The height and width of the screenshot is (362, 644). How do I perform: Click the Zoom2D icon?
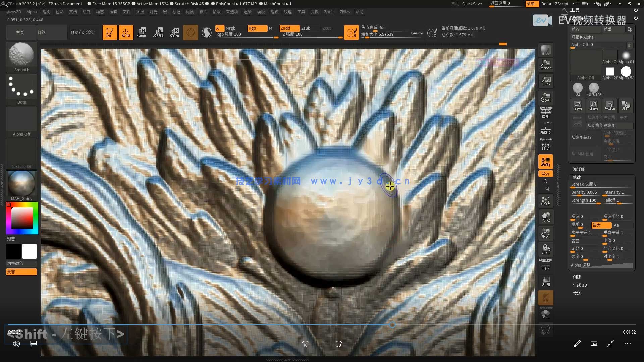tap(545, 65)
